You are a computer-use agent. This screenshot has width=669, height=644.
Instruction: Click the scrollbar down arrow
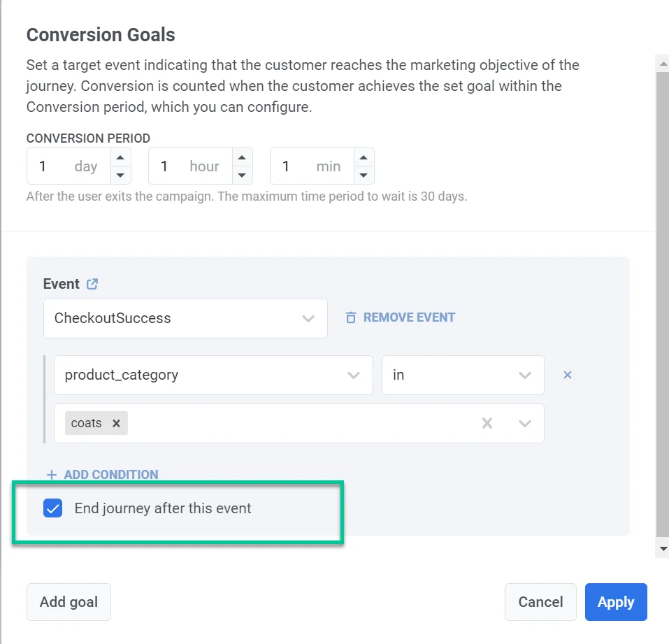point(663,549)
